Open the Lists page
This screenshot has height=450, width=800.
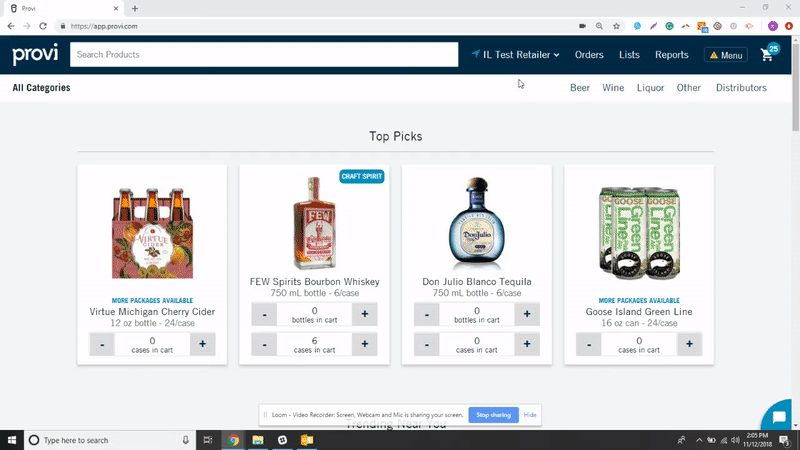pyautogui.click(x=629, y=55)
